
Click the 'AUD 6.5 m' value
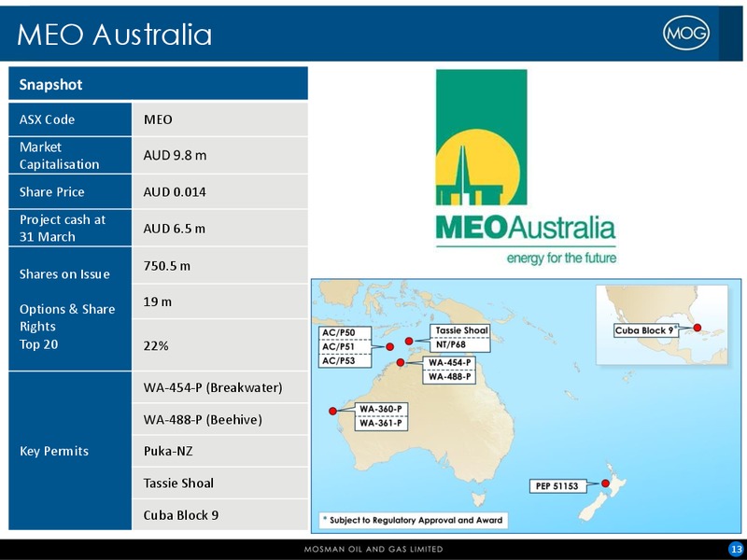pyautogui.click(x=175, y=229)
